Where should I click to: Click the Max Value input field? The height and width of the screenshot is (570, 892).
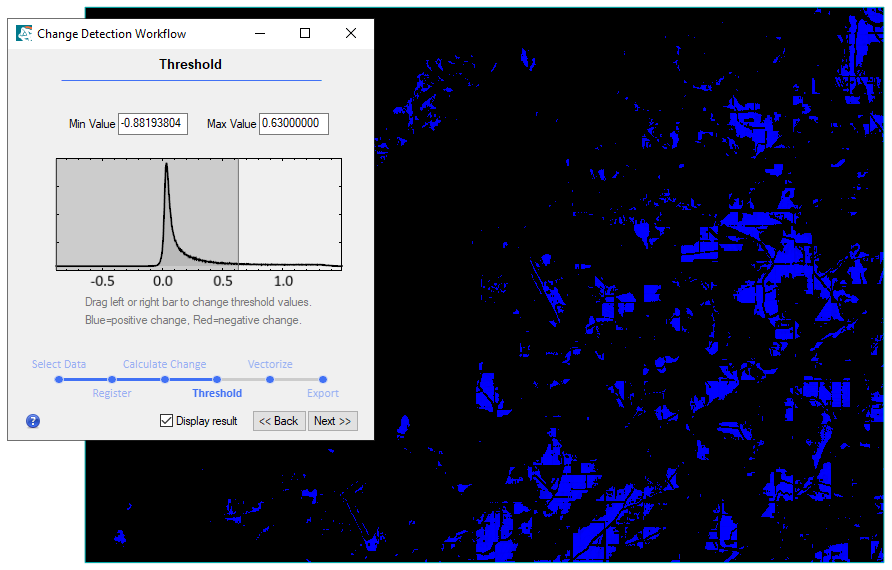point(294,124)
